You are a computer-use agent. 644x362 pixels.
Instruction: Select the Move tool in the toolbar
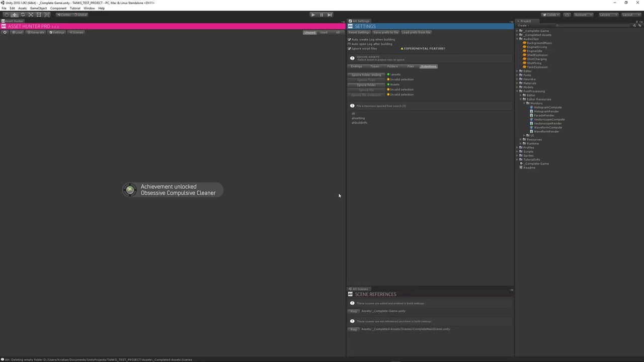pos(15,15)
